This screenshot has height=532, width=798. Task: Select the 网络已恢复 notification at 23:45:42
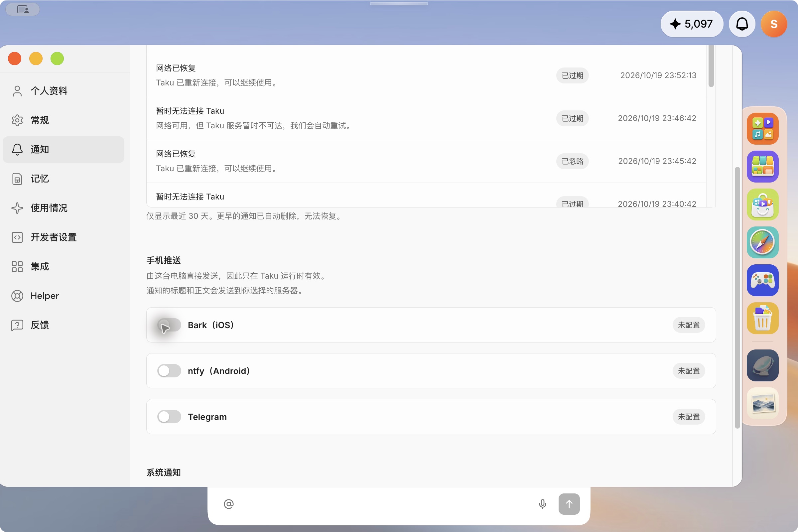(x=426, y=161)
